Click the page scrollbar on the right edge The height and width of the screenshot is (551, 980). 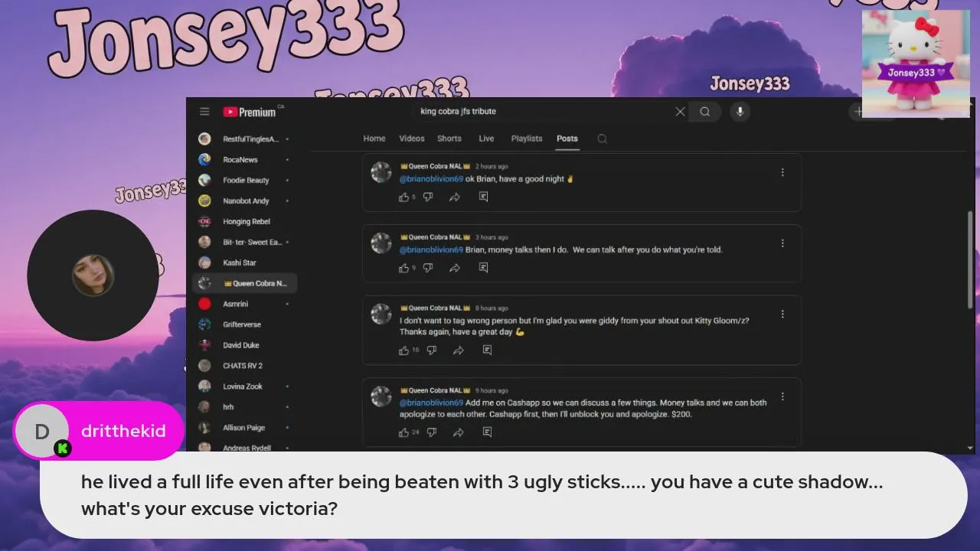971,260
